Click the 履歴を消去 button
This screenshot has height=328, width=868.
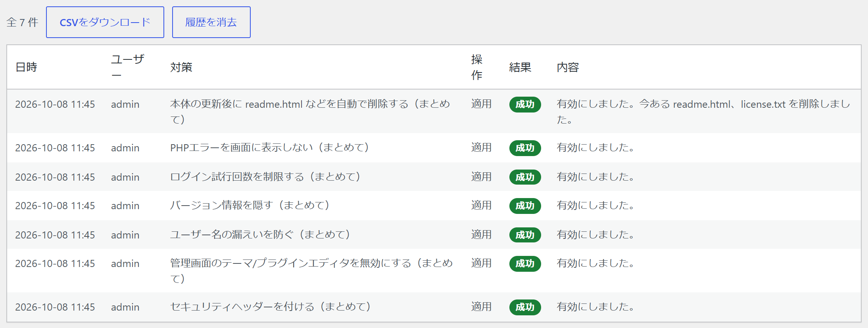(x=211, y=22)
